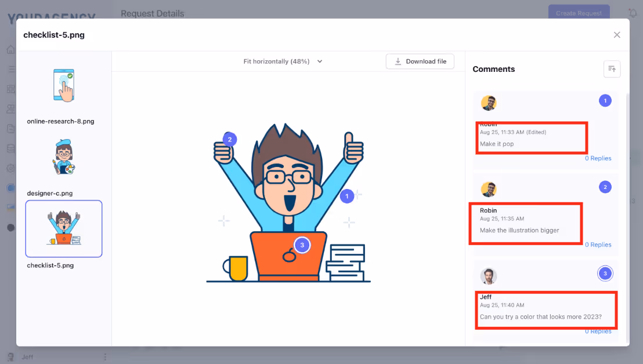Click the 'Can you try a color' comment
Viewport: 643px width, 364px height.
coord(541,316)
